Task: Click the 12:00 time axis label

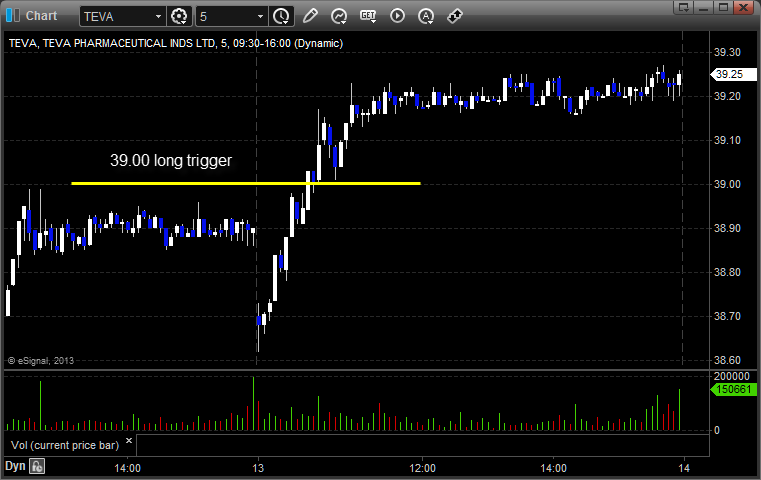Action: pyautogui.click(x=422, y=468)
